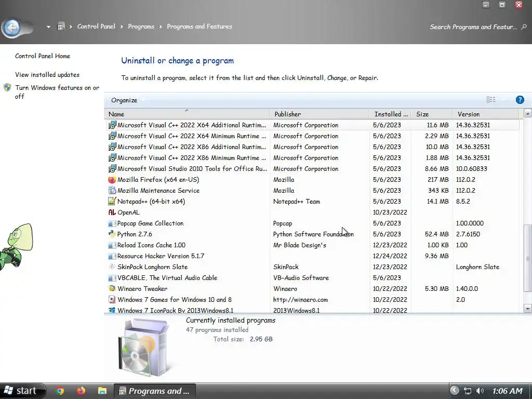
Task: Click the Visual Studio 2010 Tools for Office icon
Action: coord(112,168)
